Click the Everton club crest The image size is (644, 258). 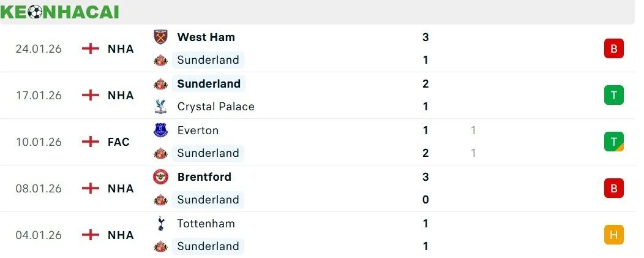coord(160,130)
